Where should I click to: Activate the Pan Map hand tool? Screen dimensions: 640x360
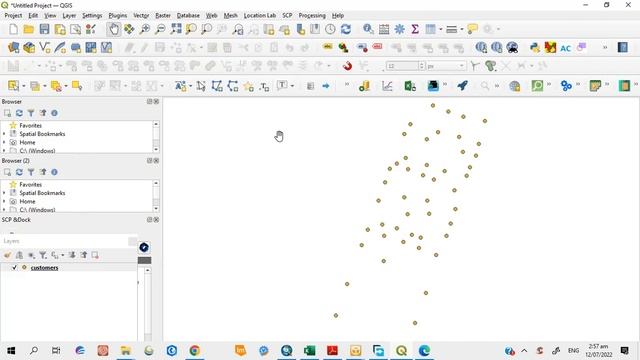click(114, 29)
